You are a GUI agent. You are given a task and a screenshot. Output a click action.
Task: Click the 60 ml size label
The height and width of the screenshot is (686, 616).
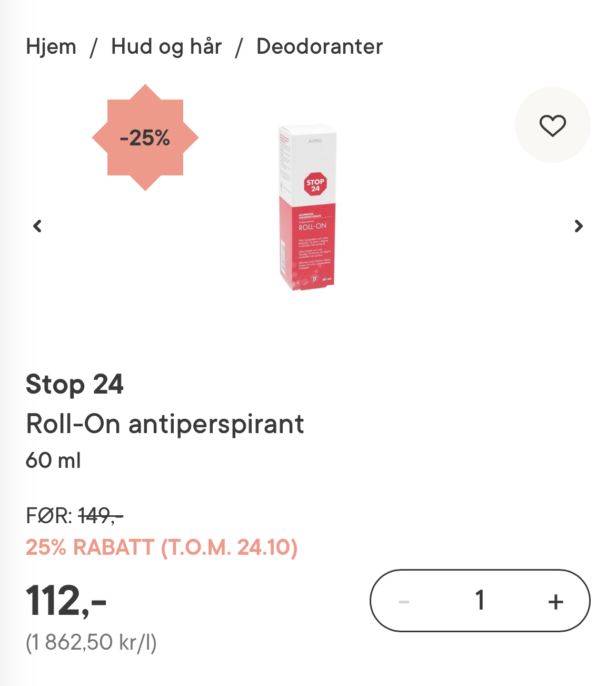[53, 460]
